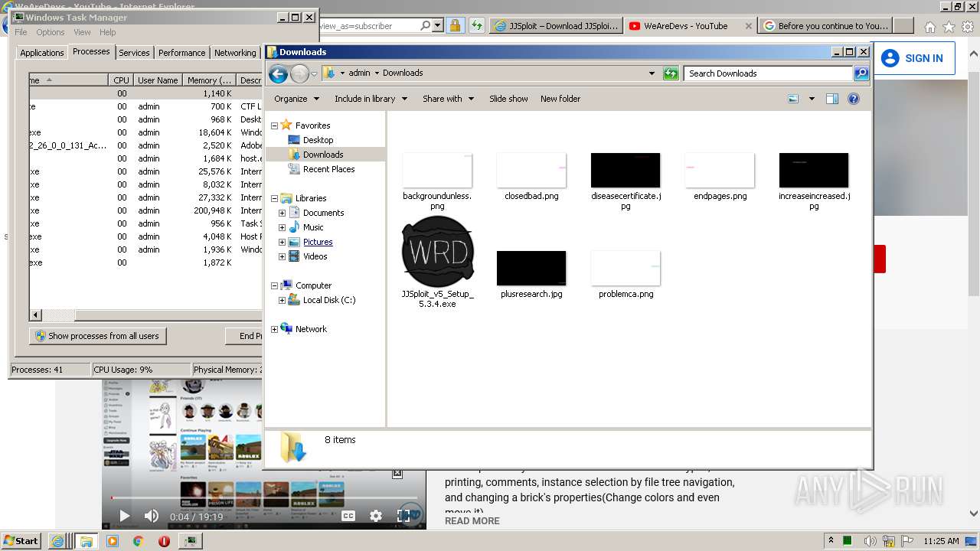The height and width of the screenshot is (551, 980).
Task: Click the SIGN IN button on YouTube
Action: click(913, 58)
